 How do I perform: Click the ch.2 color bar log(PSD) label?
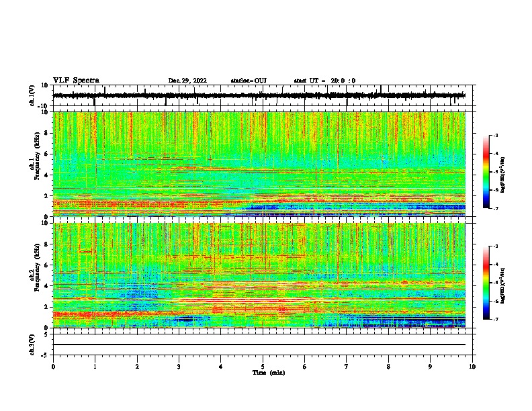tap(503, 285)
